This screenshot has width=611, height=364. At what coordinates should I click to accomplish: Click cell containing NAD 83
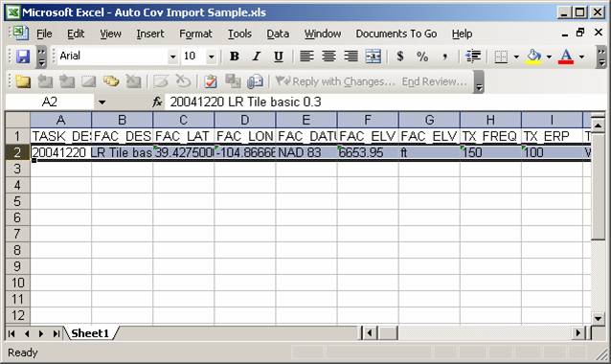tap(306, 152)
